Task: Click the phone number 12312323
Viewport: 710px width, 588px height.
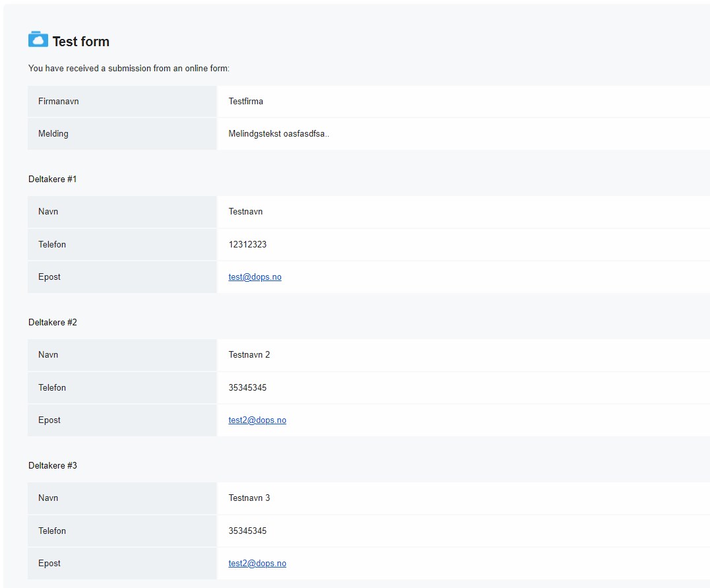Action: click(x=247, y=245)
